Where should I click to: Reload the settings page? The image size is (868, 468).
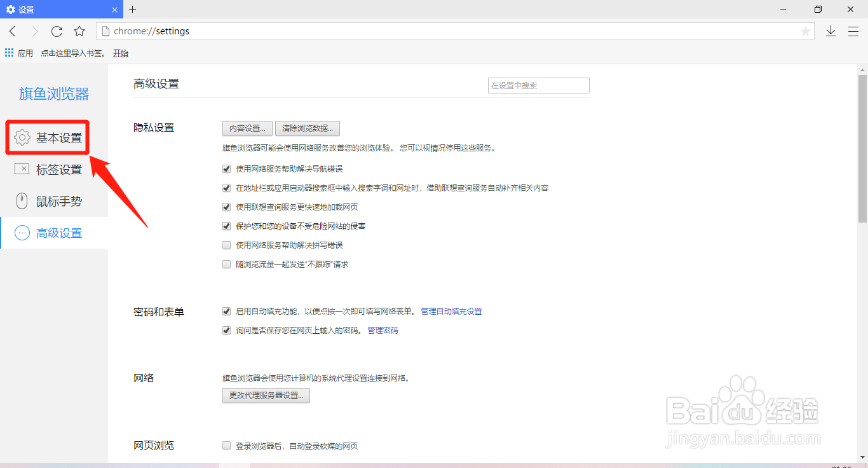click(57, 31)
